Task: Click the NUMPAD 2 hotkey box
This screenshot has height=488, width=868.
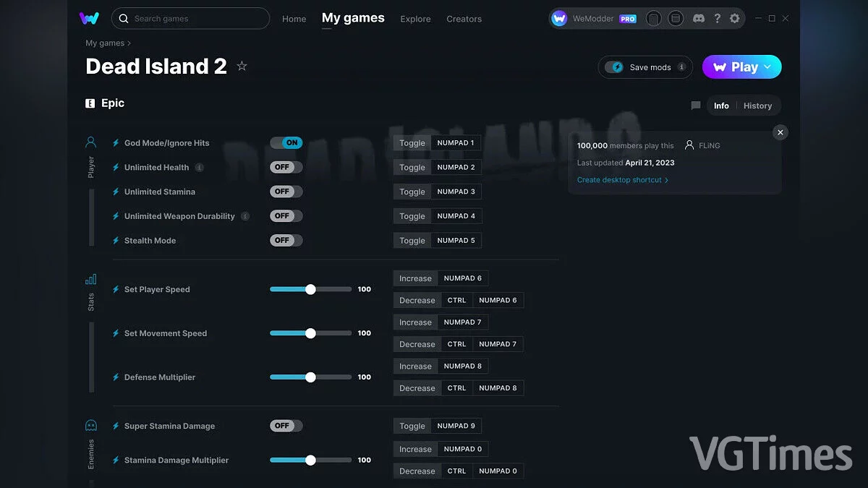Action: click(456, 167)
